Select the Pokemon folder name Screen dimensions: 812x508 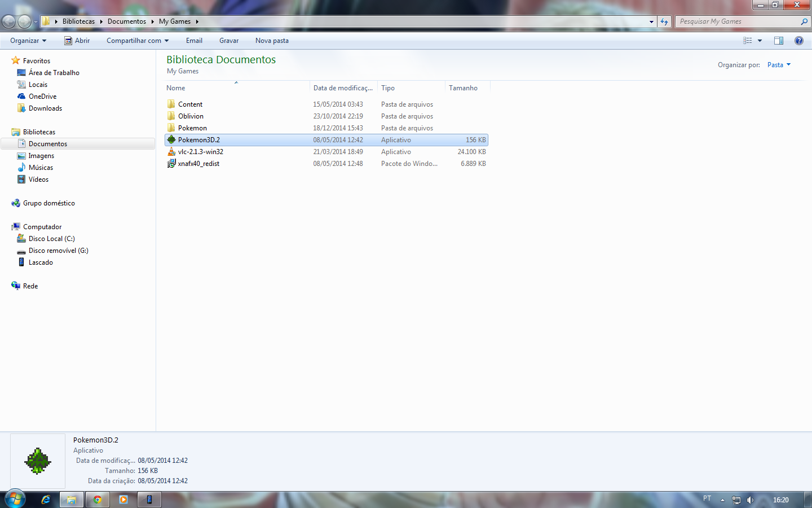tap(192, 128)
